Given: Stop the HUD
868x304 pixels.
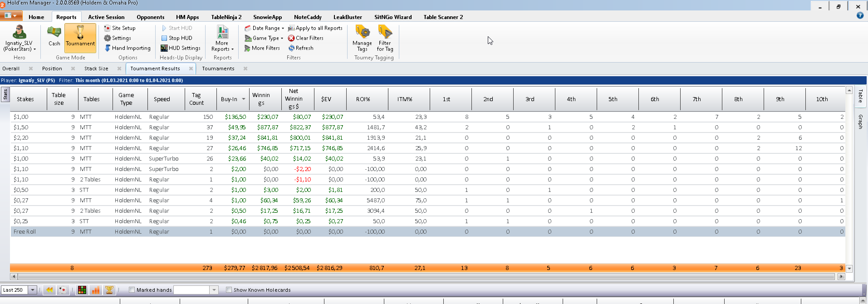Looking at the screenshot, I should click(x=177, y=38).
